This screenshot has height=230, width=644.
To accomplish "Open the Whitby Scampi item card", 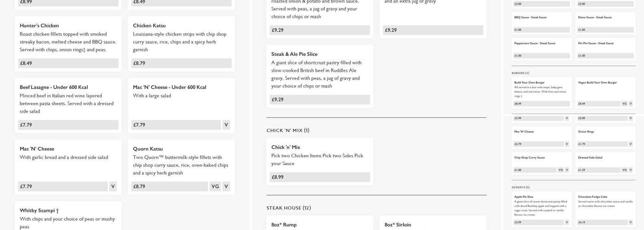I will (x=68, y=215).
